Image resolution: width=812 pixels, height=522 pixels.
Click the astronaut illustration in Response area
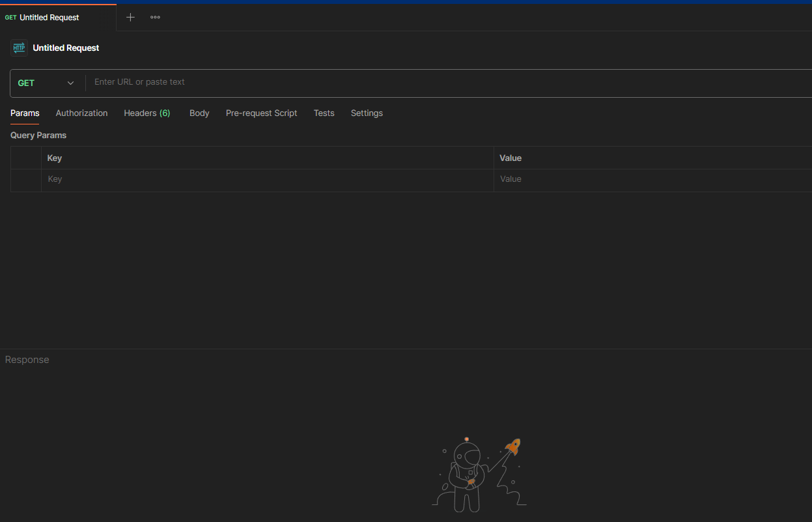464,476
